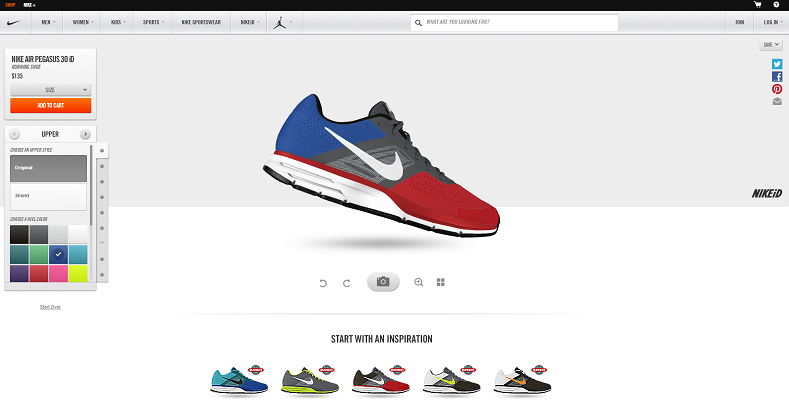789x405 pixels.
Task: Select the pink heel color swatch
Action: click(x=58, y=273)
